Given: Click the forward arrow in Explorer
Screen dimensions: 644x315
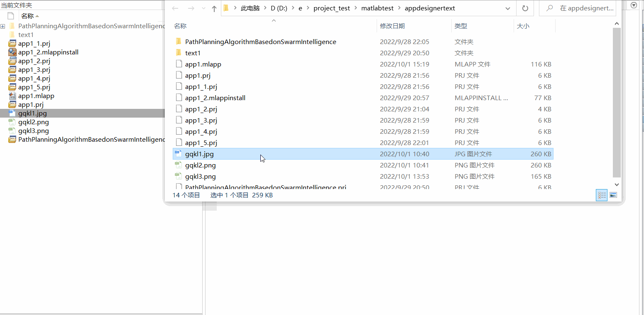Looking at the screenshot, I should click(x=191, y=8).
